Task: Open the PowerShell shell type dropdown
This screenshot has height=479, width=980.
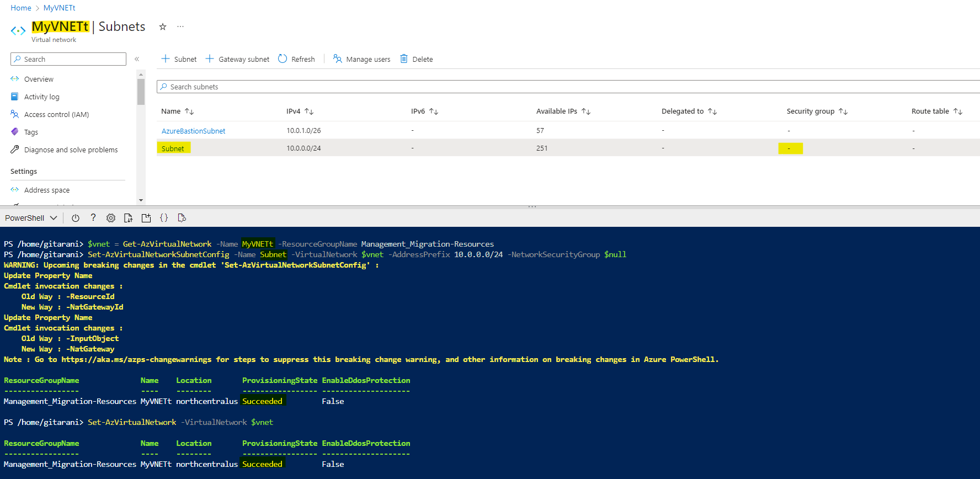Action: pos(31,218)
